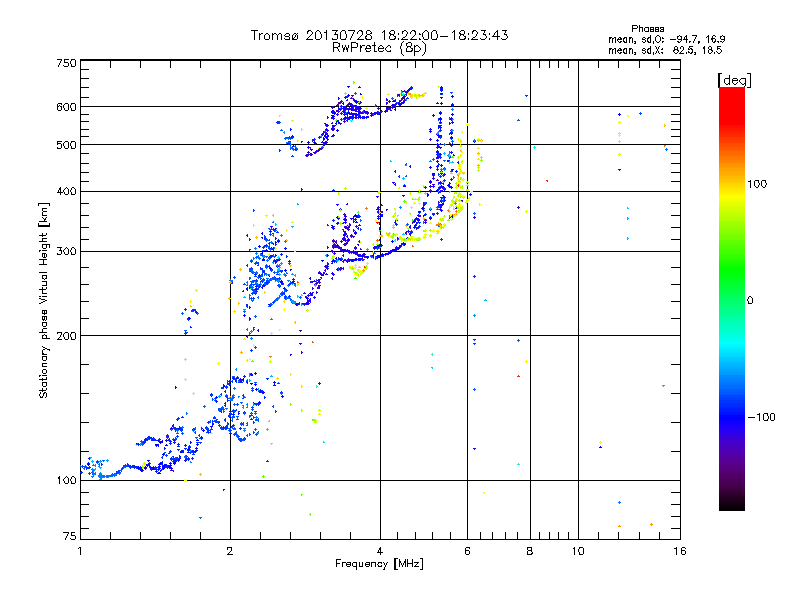This screenshot has width=800, height=600.
Task: Click the plot title 'Tromsø 20130728 18:22:00-18:23:43'
Action: pos(379,35)
